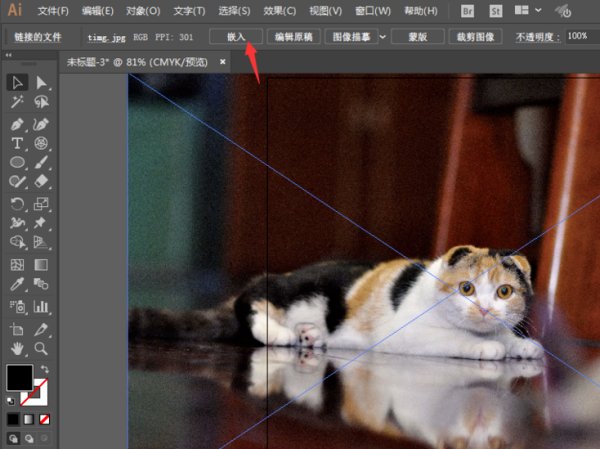Select the Mesh tool
The height and width of the screenshot is (449, 600).
tap(17, 265)
